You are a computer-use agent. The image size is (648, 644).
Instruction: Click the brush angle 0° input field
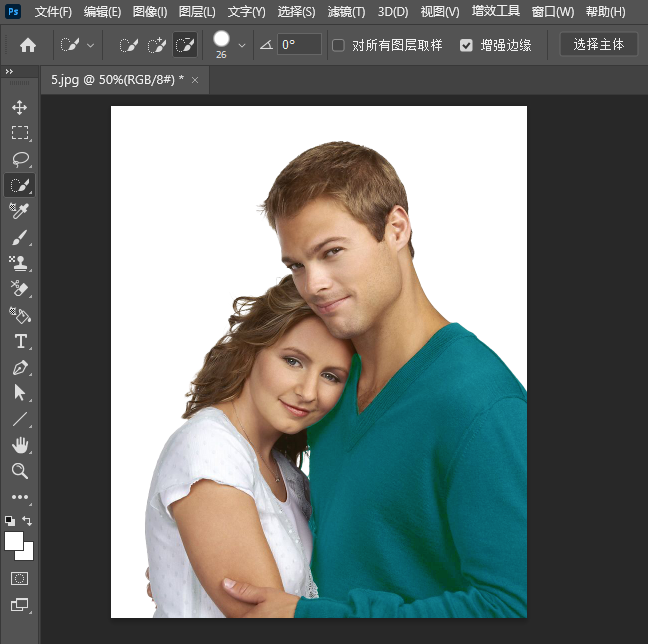299,44
